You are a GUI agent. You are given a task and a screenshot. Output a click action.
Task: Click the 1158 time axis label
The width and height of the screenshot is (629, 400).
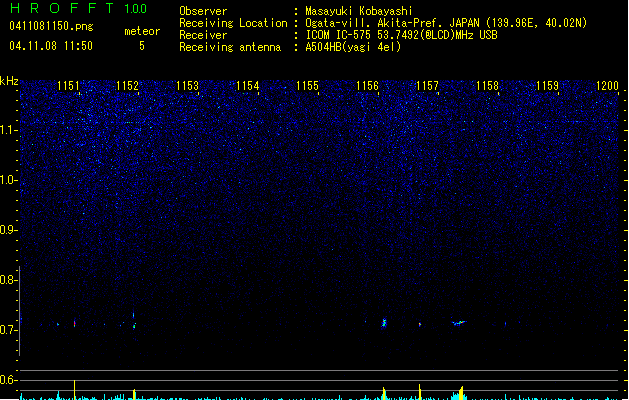487,86
